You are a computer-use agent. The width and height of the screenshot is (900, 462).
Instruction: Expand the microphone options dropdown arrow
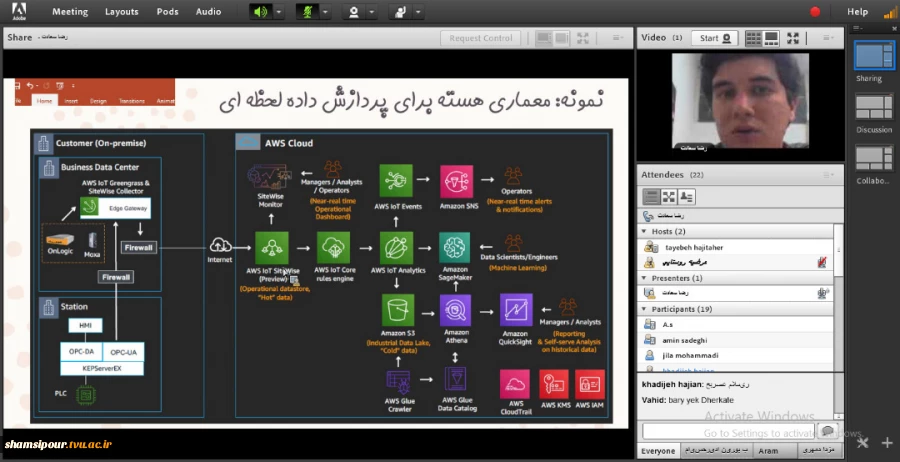(x=325, y=11)
